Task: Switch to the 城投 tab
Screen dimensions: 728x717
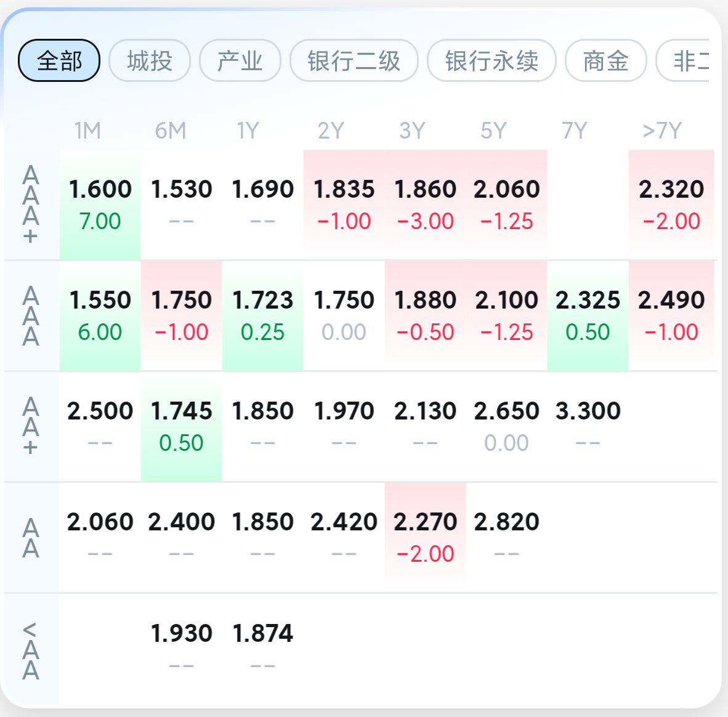Action: click(x=150, y=60)
